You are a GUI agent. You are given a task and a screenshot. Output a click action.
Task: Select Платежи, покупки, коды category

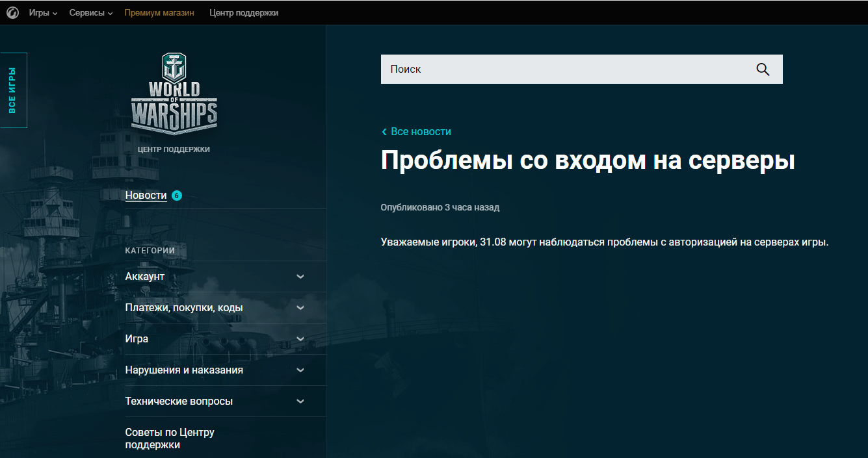pyautogui.click(x=184, y=308)
